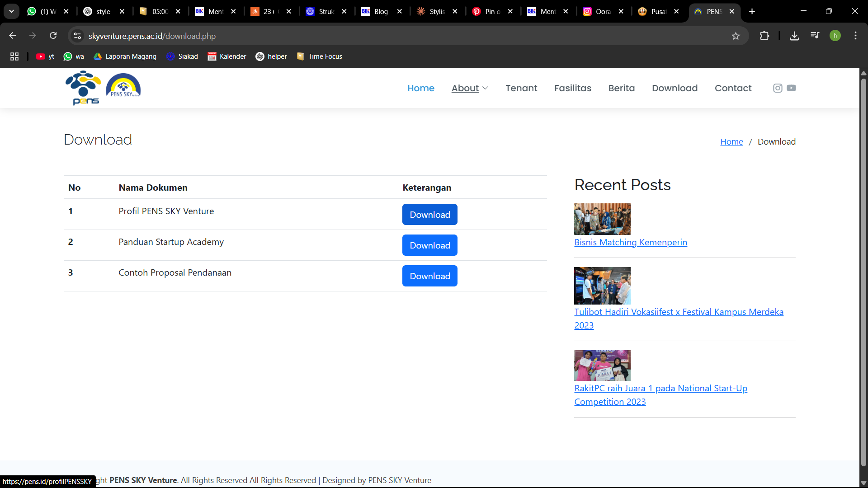Download the Contoh Proposal Pendanaan document
Screen dimensions: 868x488
coord(429,276)
